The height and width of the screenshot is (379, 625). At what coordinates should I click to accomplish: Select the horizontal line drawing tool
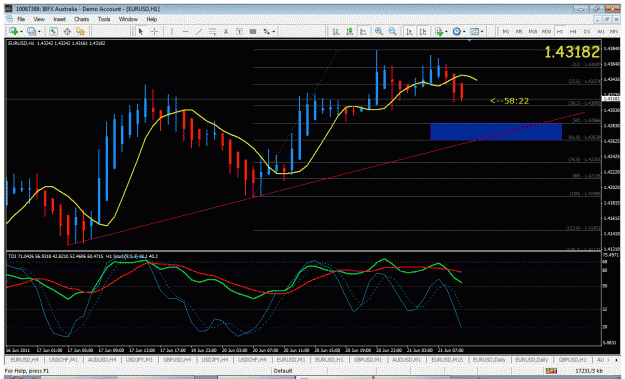pyautogui.click(x=185, y=31)
